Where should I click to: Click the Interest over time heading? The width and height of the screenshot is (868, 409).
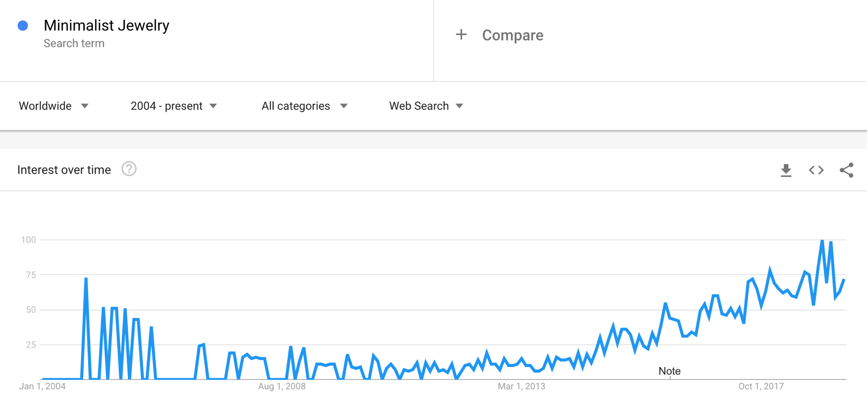click(64, 170)
